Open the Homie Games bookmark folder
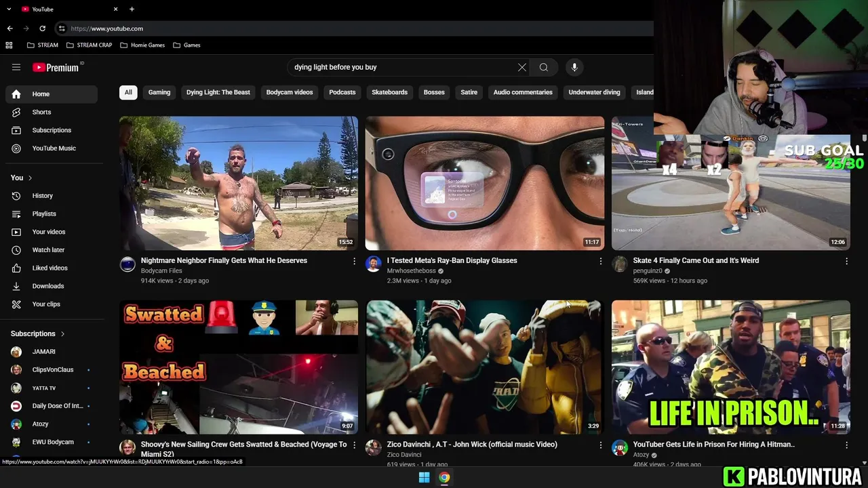The image size is (868, 488). [142, 45]
